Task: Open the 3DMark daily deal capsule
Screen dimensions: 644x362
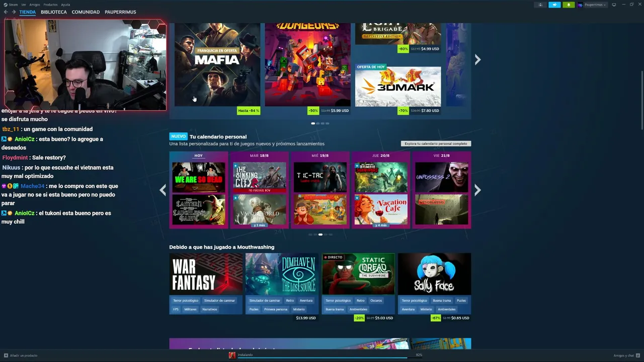Action: coord(398,86)
